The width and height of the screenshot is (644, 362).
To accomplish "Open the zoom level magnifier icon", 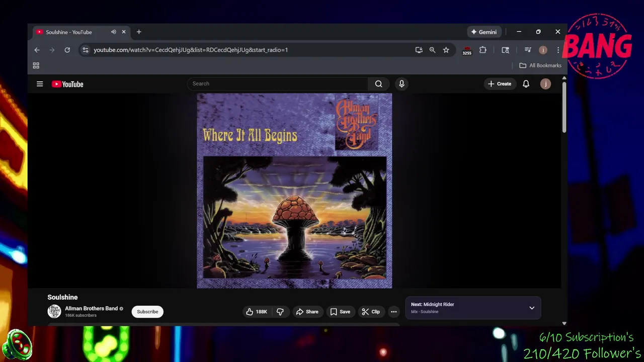I will (432, 50).
